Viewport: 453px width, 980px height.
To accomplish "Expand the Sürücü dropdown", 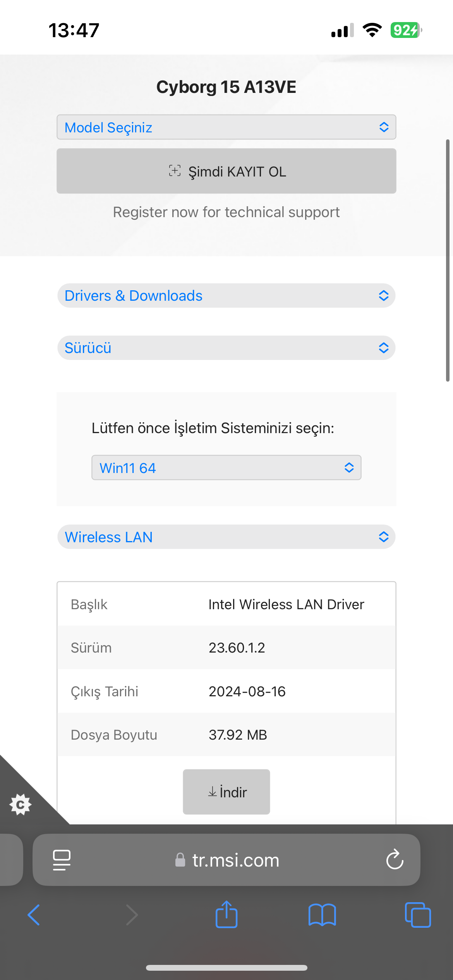I will [226, 348].
